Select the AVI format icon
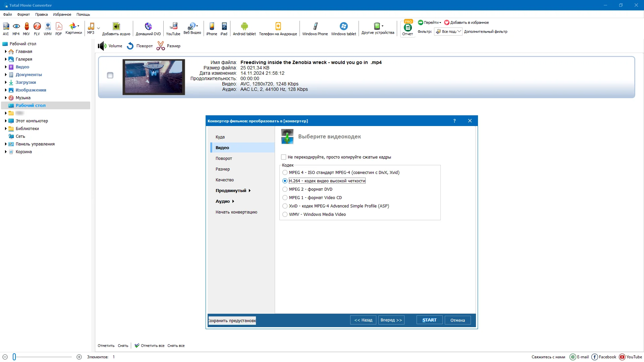This screenshot has height=362, width=644. pyautogui.click(x=6, y=29)
